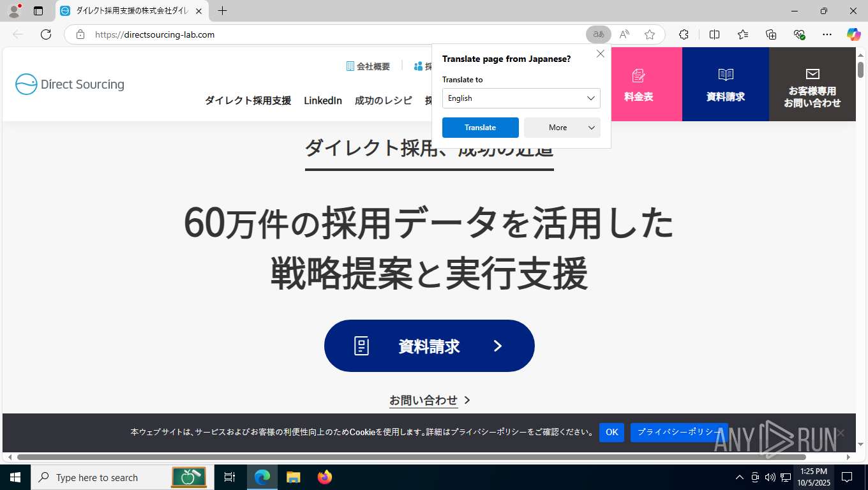Open the プライバシーポリシー button
This screenshot has height=490, width=868.
[x=679, y=432]
